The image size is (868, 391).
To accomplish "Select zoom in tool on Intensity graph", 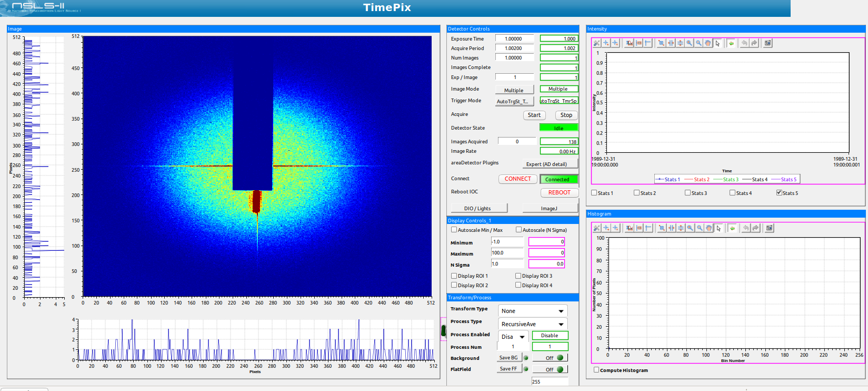I will click(689, 43).
